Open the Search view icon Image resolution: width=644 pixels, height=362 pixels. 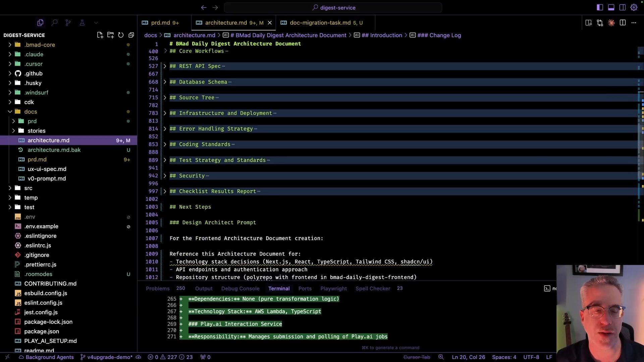54,22
